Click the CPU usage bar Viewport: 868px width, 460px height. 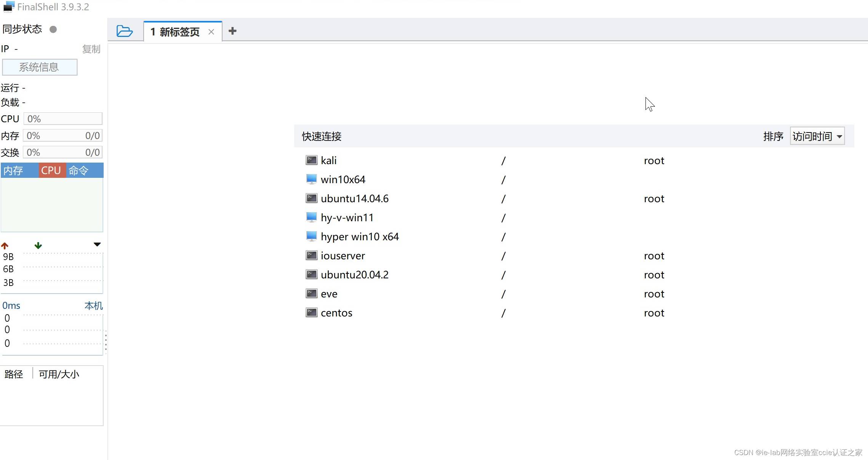63,119
